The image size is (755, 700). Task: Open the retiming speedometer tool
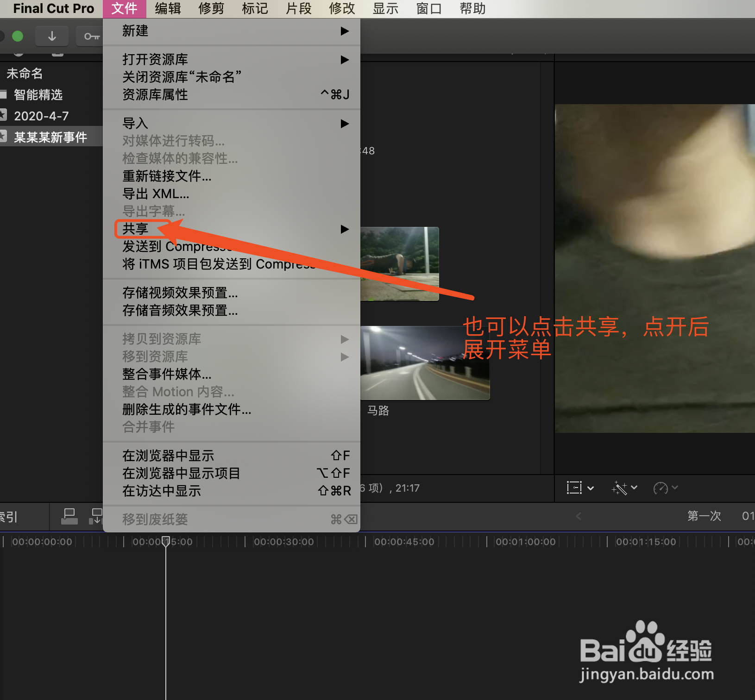(661, 487)
